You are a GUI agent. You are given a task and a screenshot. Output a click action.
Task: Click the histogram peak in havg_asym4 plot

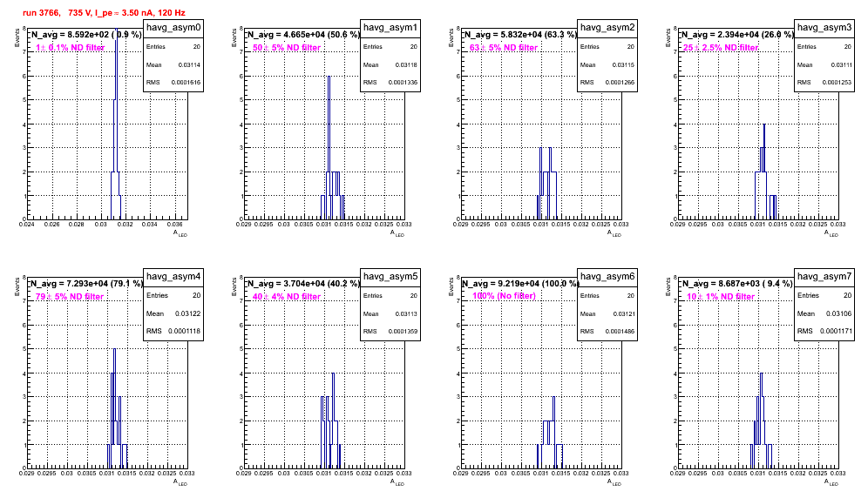pyautogui.click(x=114, y=349)
